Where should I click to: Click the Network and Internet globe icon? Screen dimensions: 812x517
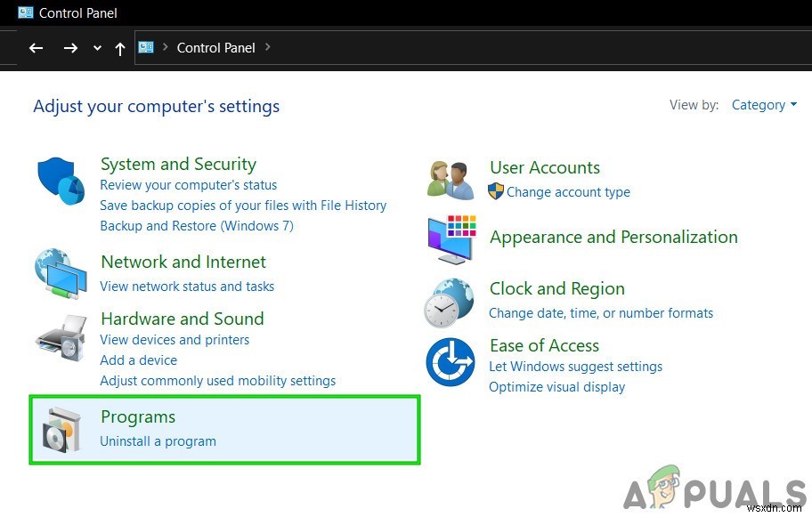point(59,273)
